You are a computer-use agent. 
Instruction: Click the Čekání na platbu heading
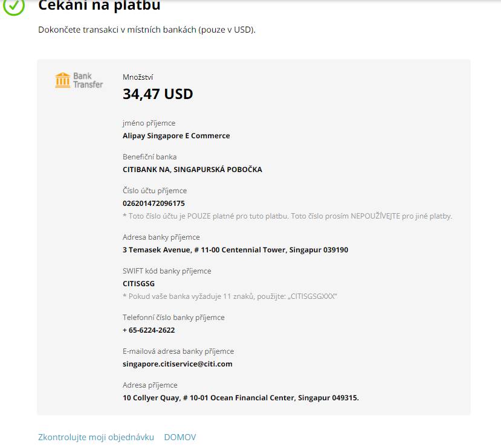(99, 6)
